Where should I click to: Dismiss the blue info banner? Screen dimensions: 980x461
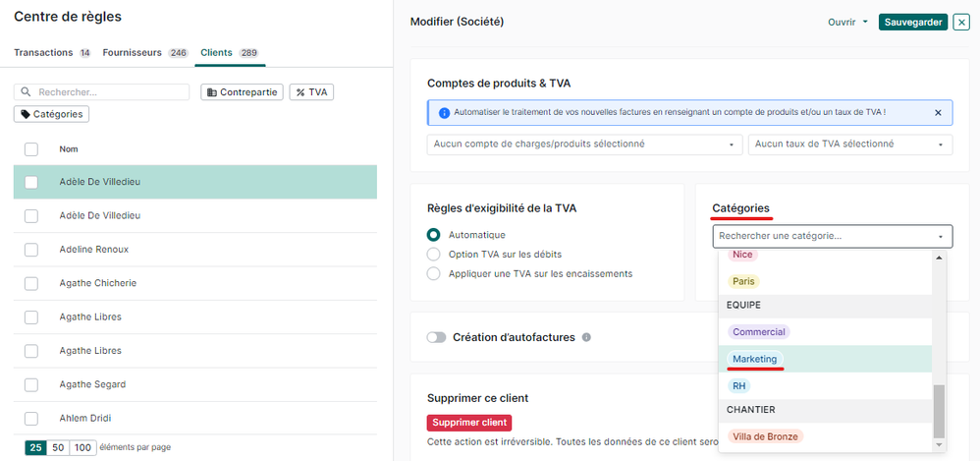coord(938,113)
